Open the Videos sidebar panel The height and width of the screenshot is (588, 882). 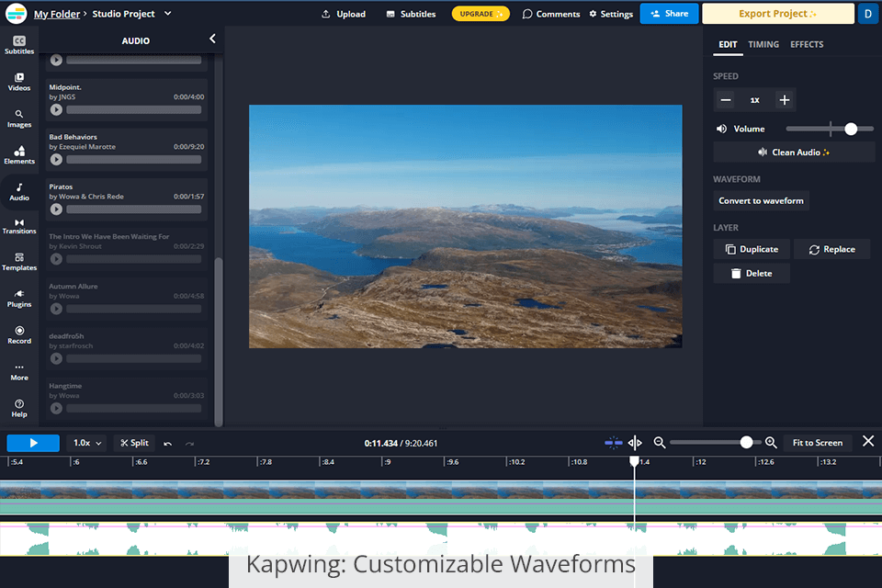[x=19, y=82]
